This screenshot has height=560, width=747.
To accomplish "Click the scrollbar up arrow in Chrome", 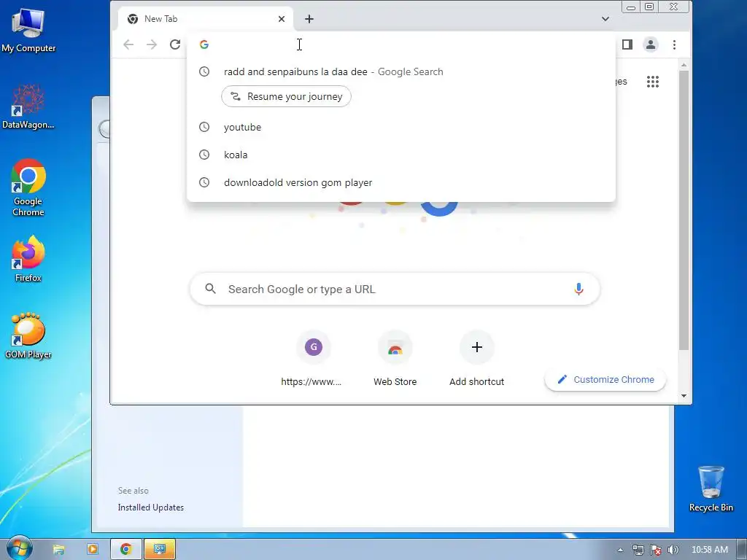I will click(684, 65).
